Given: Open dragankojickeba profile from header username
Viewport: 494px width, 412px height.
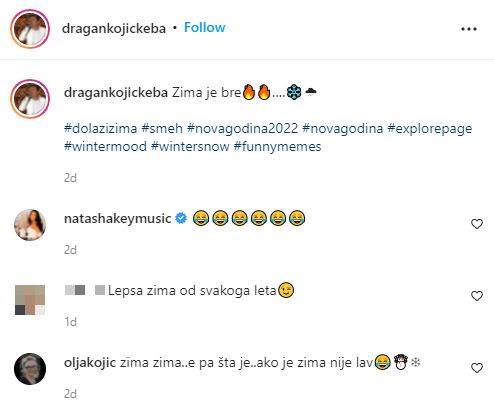Looking at the screenshot, I should pos(114,29).
